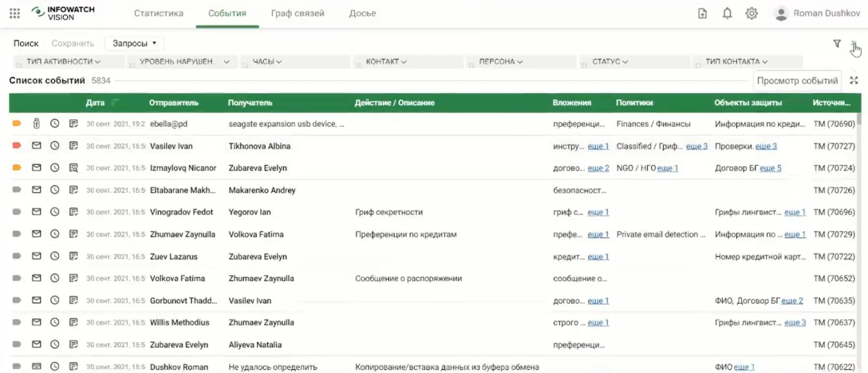Screen dimensions: 868x373
Task: Click еще 2 attachments link in Izmaylovq row
Action: pyautogui.click(x=598, y=168)
